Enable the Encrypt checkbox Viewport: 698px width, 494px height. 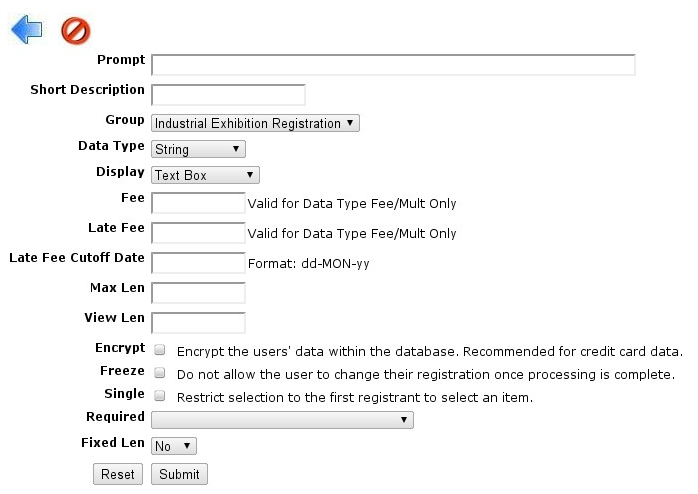click(x=159, y=350)
